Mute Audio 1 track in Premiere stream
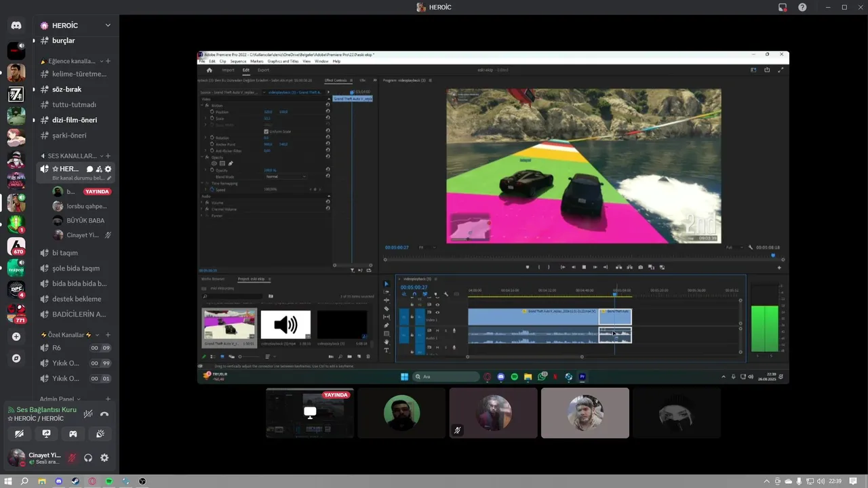 click(x=437, y=331)
